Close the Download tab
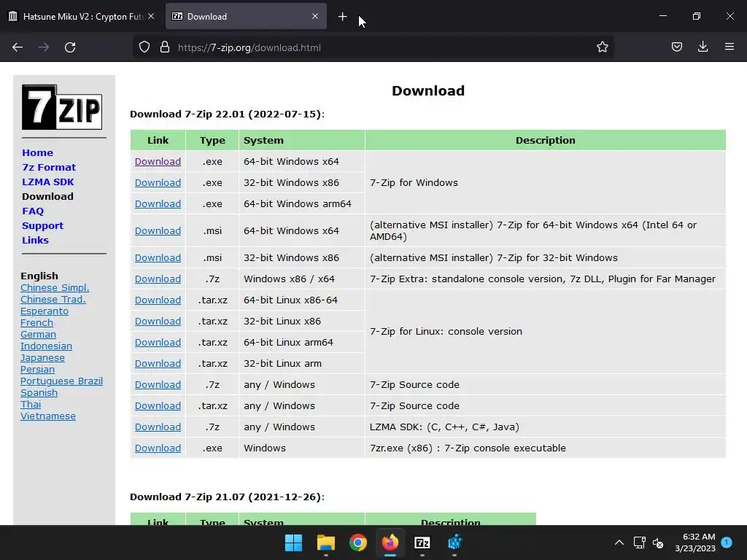This screenshot has height=560, width=747. [315, 16]
